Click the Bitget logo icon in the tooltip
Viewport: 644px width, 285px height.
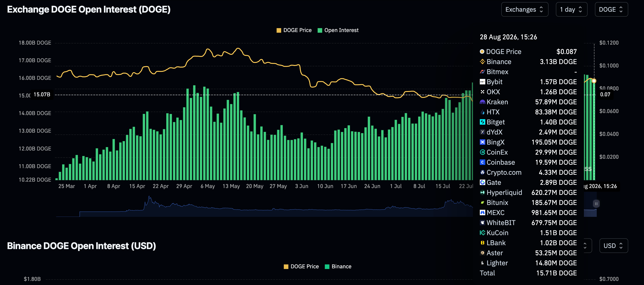pyautogui.click(x=482, y=122)
